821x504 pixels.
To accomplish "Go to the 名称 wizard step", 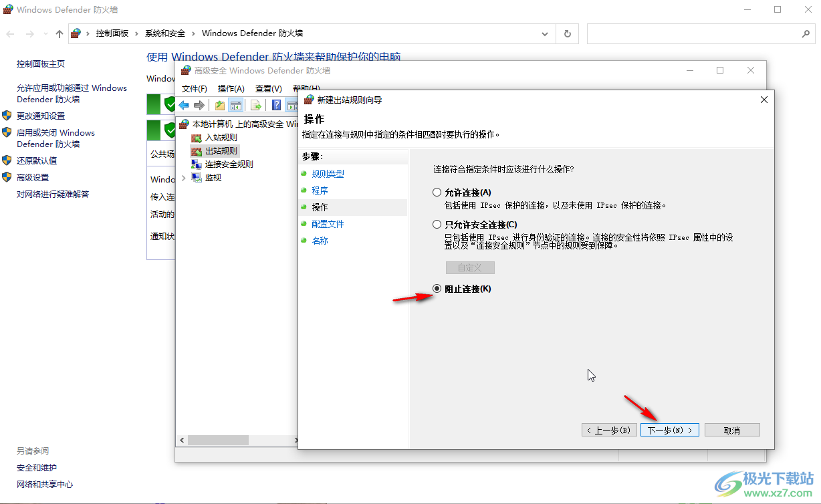I will [320, 241].
